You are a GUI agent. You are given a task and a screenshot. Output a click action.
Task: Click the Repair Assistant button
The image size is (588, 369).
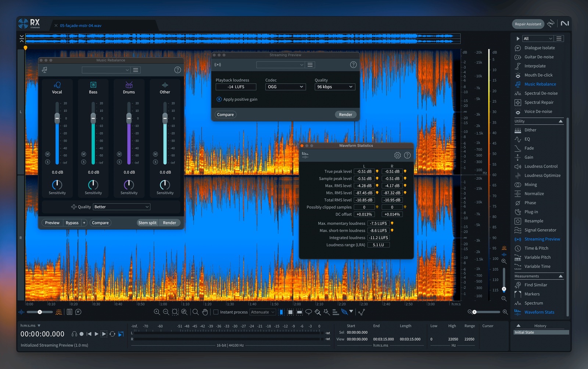click(x=528, y=24)
